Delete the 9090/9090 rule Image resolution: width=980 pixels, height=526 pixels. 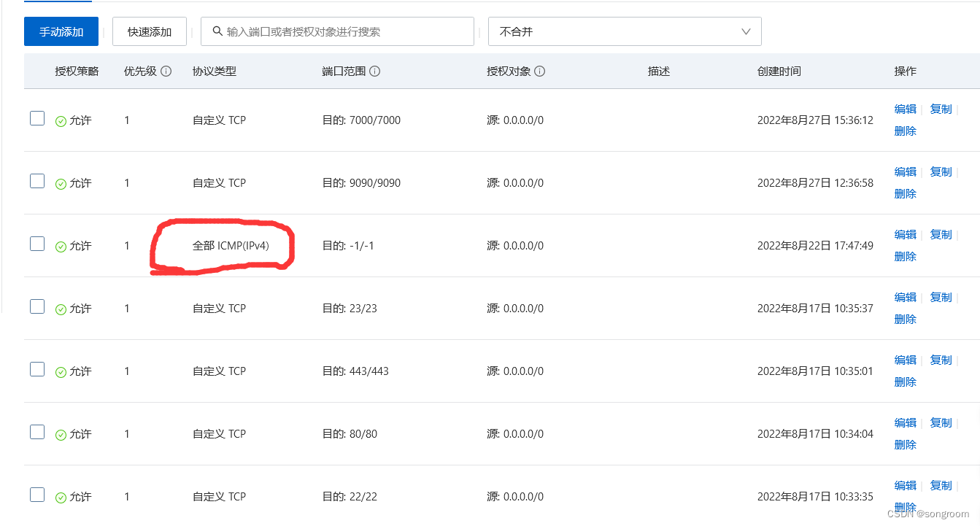pos(906,194)
